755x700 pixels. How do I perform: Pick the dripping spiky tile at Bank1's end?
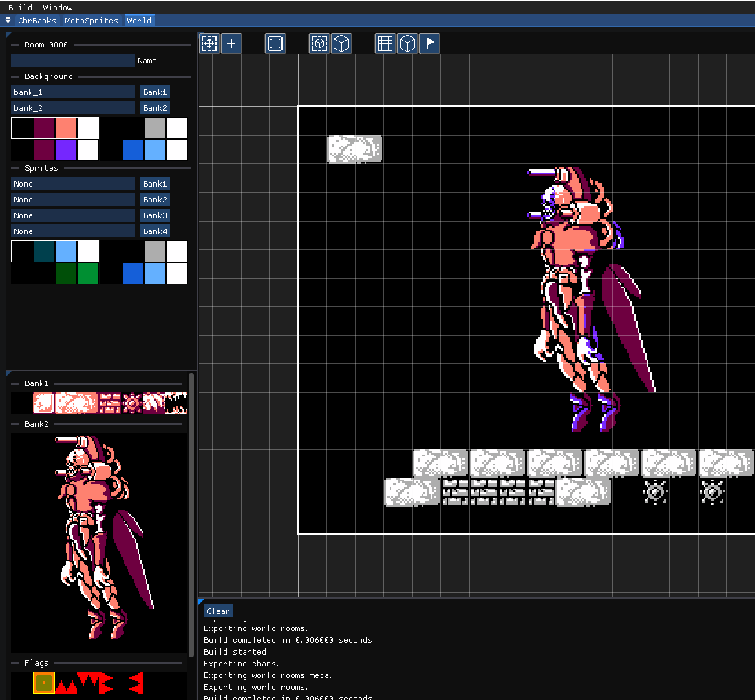(x=176, y=403)
